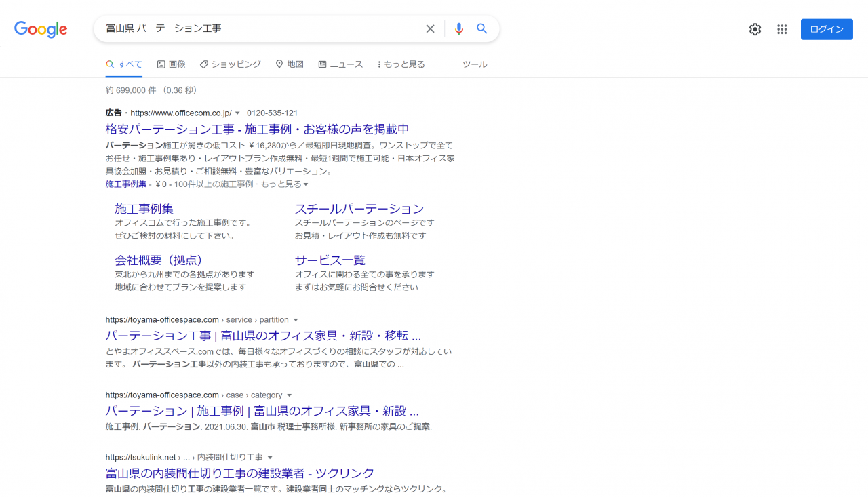Start voice search with microphone icon

coord(459,28)
